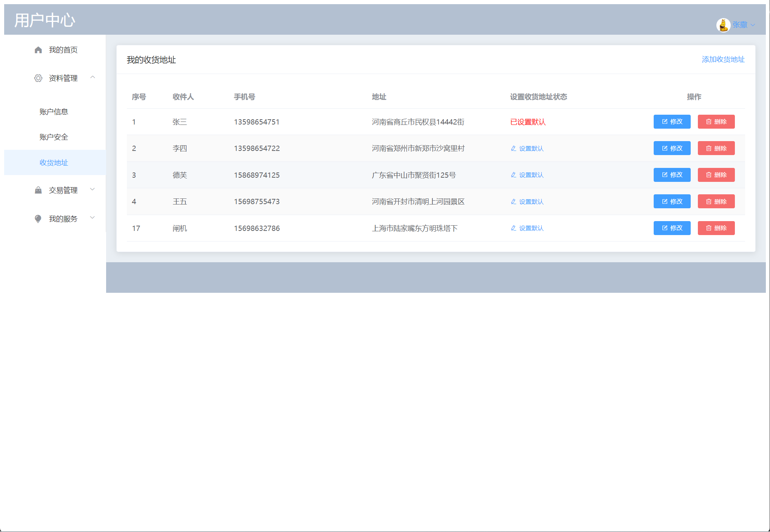Collapse the 资料管理 submenu chevron
Viewport: 770px width, 532px height.
click(93, 77)
